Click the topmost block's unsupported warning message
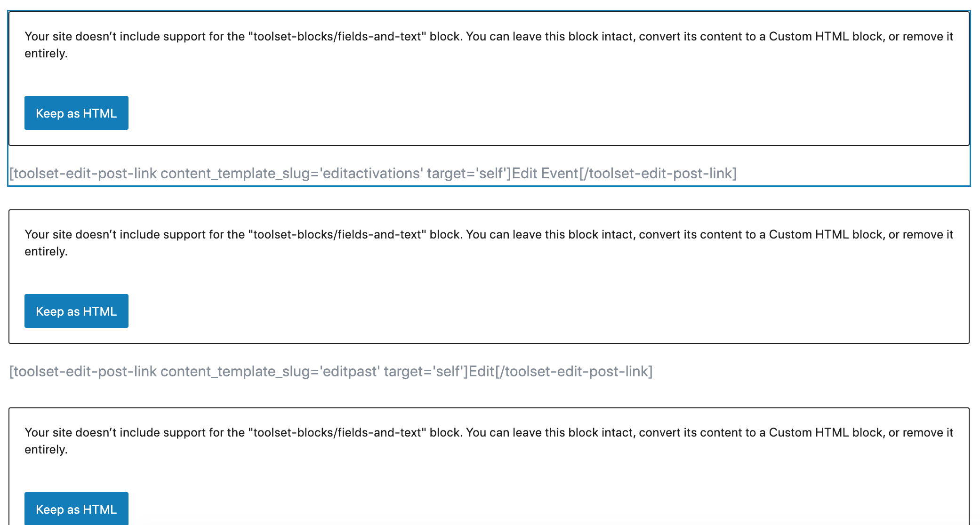980x525 pixels. [489, 45]
